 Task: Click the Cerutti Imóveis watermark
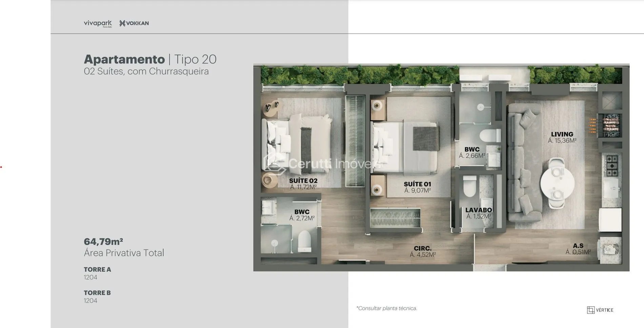[x=322, y=164]
